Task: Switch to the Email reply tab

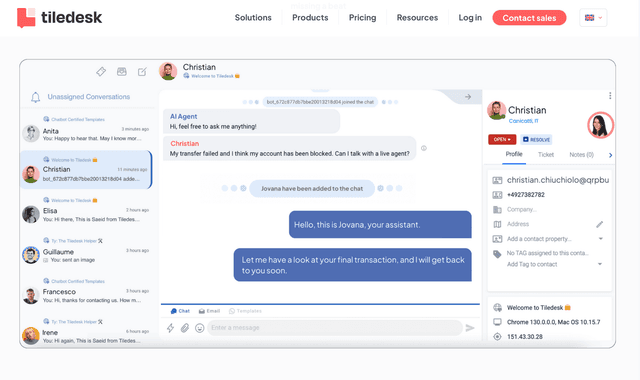Action: (209, 311)
